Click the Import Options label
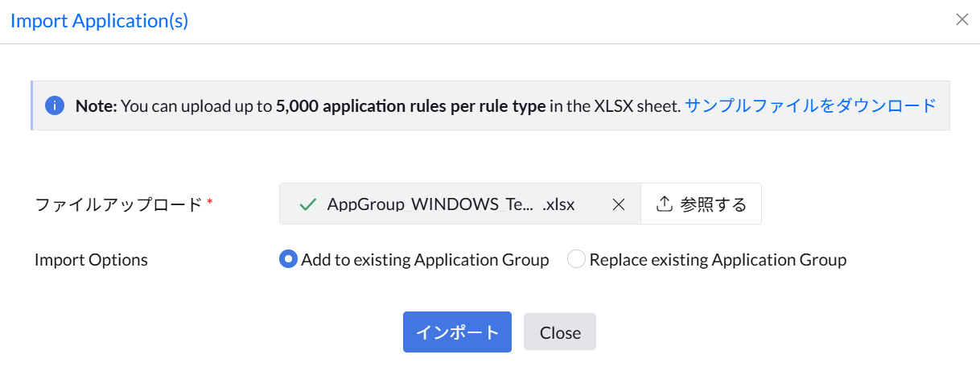Viewport: 980px width, 371px height. (91, 260)
